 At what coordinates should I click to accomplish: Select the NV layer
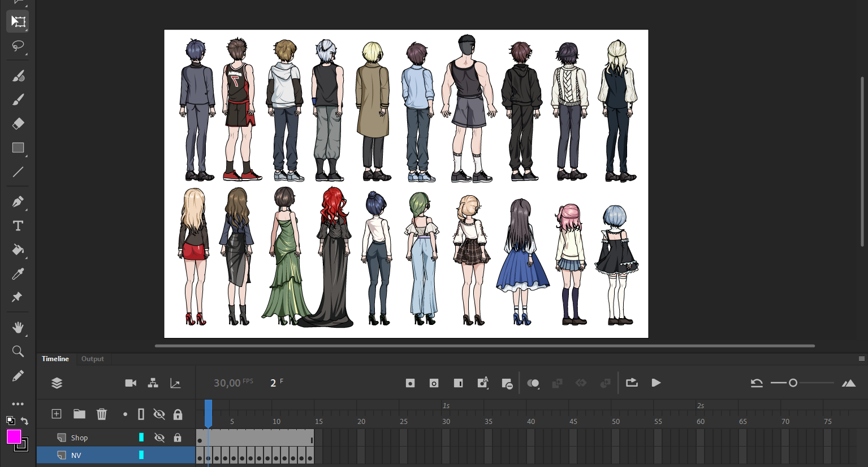(76, 455)
